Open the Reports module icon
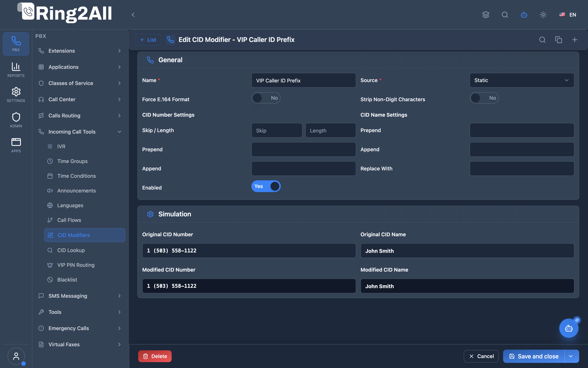This screenshot has width=588, height=368. pyautogui.click(x=16, y=70)
